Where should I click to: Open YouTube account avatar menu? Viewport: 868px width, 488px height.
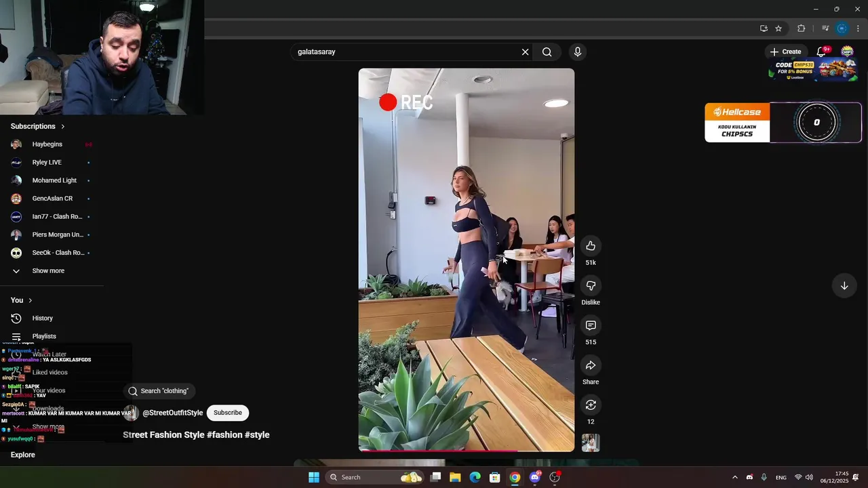pyautogui.click(x=847, y=52)
